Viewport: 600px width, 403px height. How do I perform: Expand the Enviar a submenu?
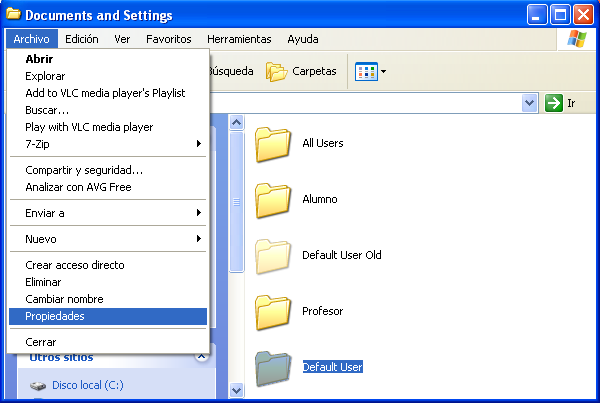pos(108,213)
